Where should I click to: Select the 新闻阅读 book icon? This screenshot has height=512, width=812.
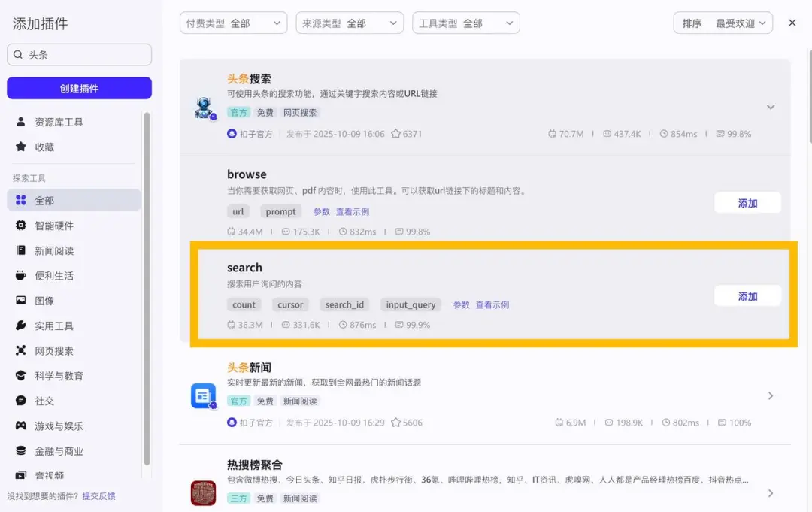click(21, 250)
